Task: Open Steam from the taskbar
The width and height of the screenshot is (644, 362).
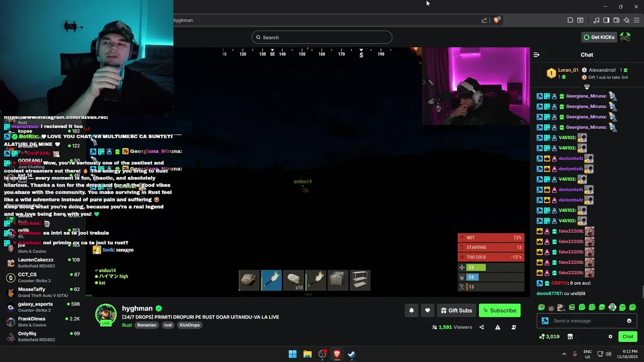Action: 352,354
